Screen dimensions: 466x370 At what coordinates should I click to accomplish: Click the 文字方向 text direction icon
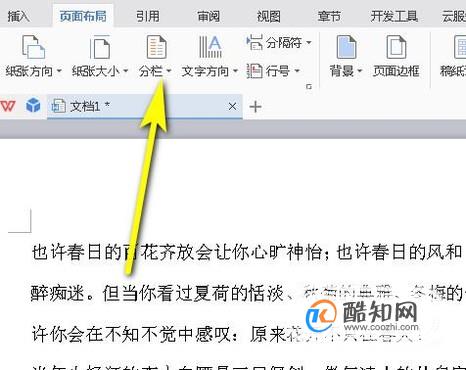click(x=210, y=47)
